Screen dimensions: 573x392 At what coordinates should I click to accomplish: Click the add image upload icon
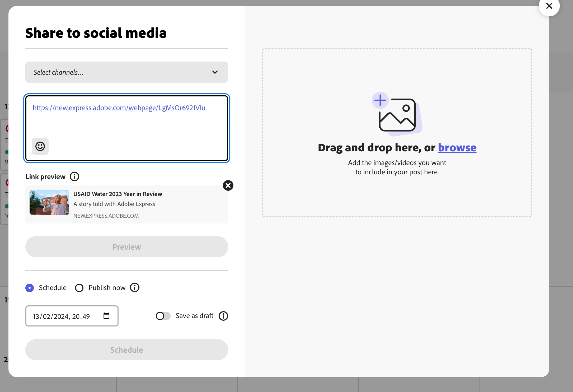[397, 114]
